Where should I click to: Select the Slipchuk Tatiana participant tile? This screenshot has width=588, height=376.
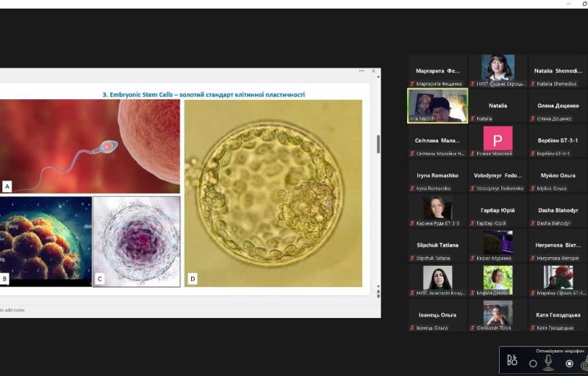point(437,245)
